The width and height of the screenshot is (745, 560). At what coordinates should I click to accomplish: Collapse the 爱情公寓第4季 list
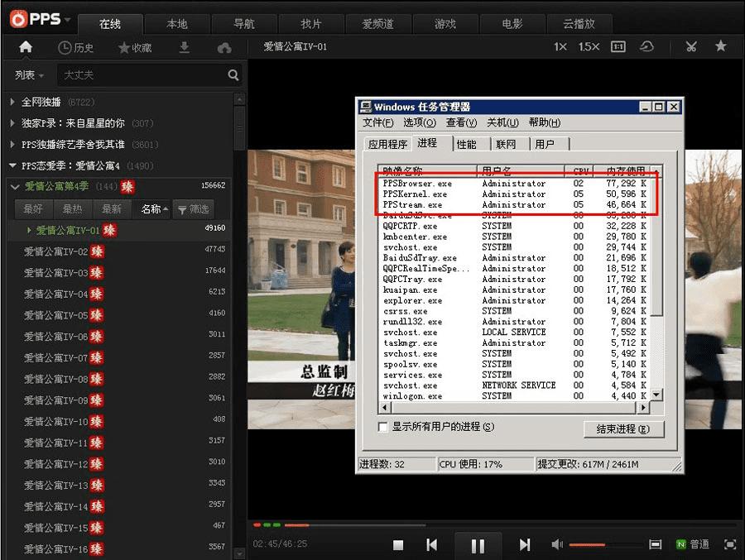[x=15, y=187]
